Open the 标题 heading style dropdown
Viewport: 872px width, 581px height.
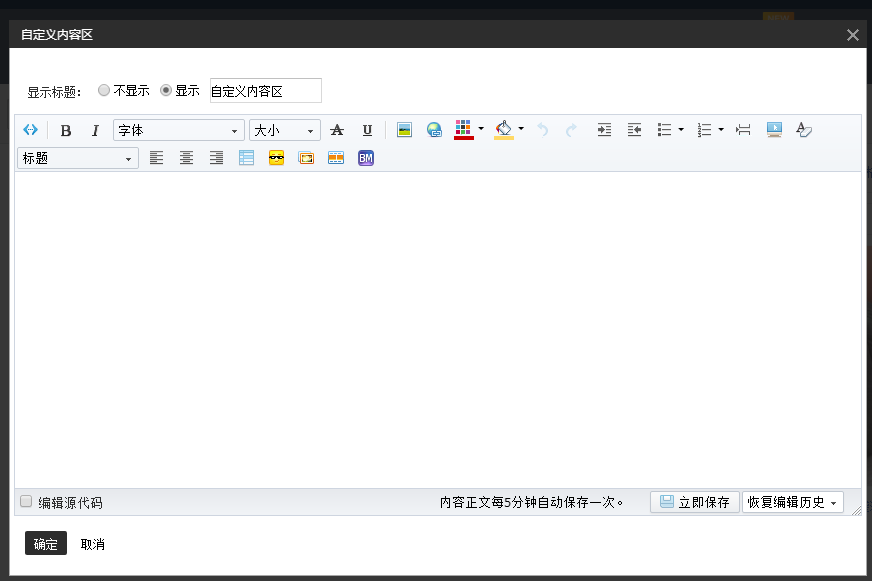78,158
